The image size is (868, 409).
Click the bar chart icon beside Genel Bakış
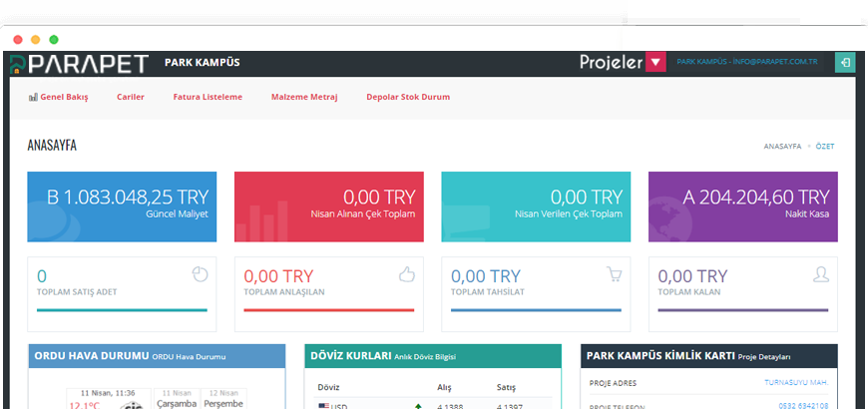pos(32,98)
